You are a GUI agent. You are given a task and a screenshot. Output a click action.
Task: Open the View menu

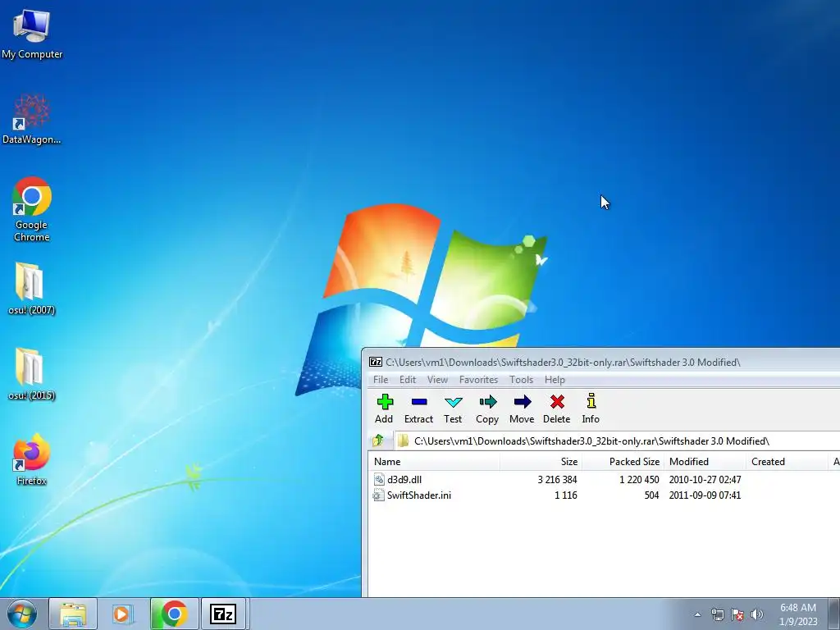click(x=438, y=379)
